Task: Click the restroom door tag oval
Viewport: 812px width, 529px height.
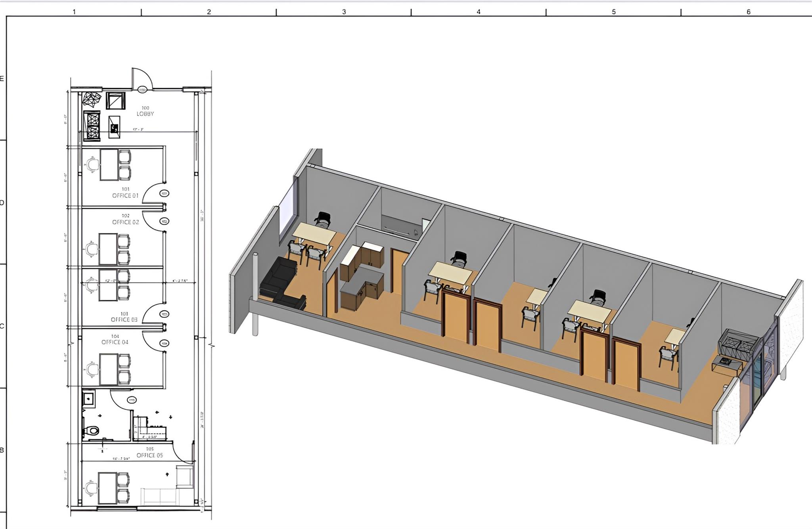Action: pyautogui.click(x=132, y=400)
